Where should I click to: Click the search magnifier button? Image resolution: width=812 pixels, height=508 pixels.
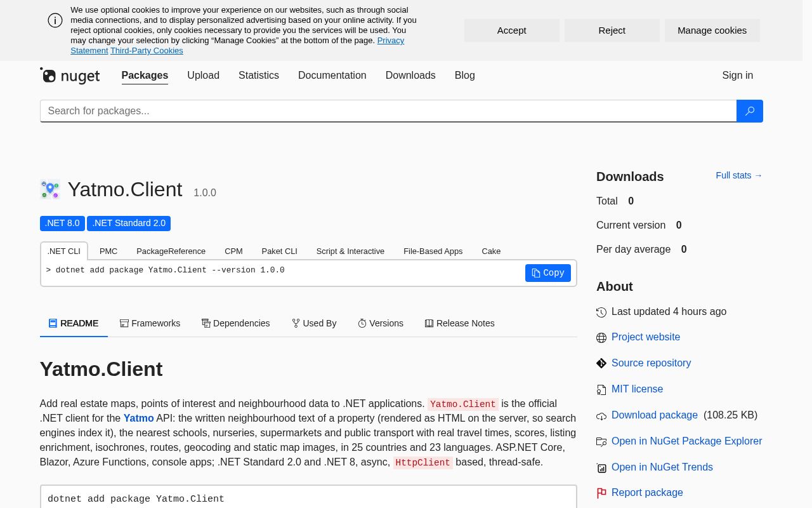pyautogui.click(x=750, y=111)
